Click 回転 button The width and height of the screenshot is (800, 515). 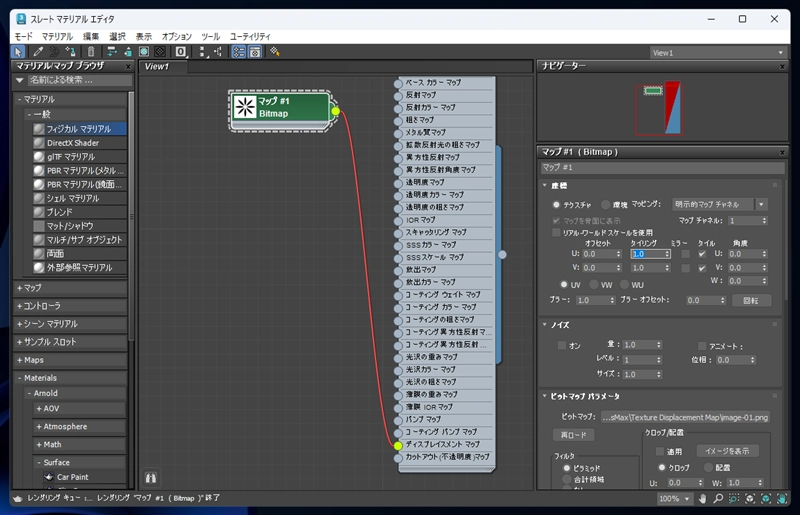tap(751, 300)
